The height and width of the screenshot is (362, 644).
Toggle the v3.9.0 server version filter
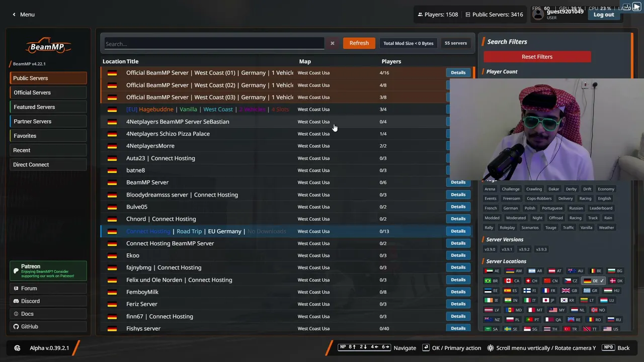click(x=490, y=249)
